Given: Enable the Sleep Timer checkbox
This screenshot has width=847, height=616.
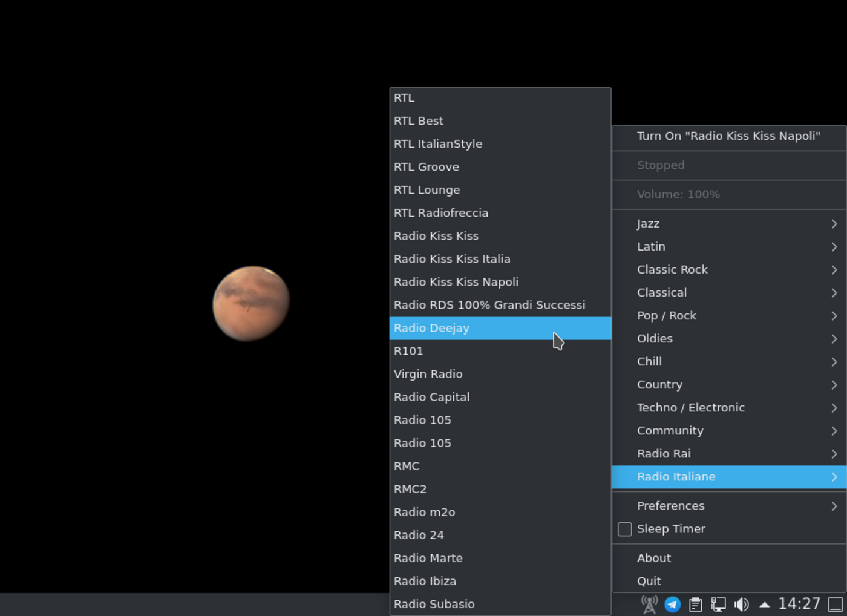Looking at the screenshot, I should [625, 529].
